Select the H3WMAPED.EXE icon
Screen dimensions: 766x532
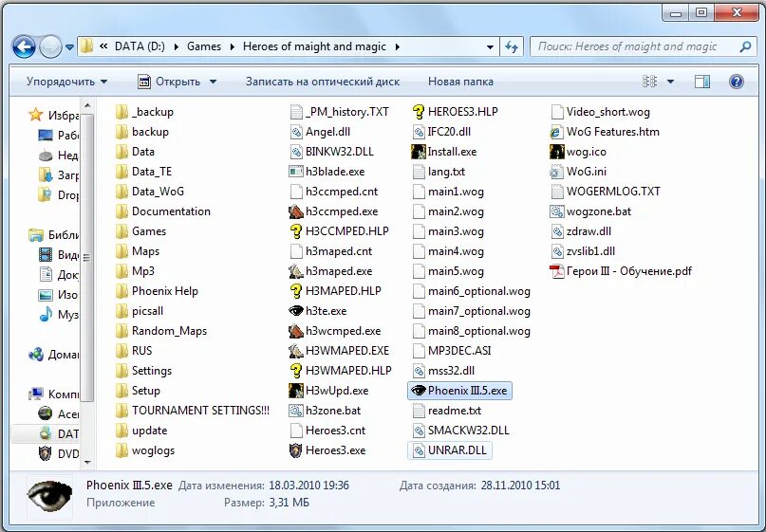(295, 351)
